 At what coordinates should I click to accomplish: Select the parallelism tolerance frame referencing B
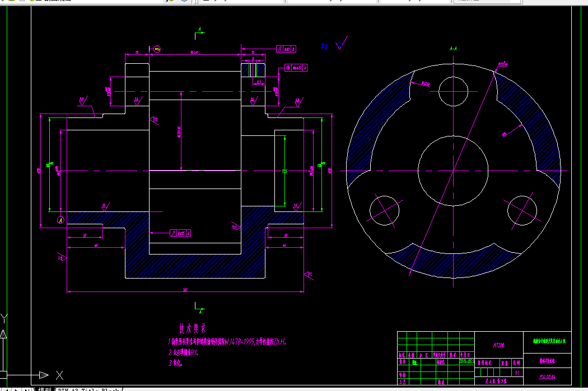pyautogui.click(x=286, y=49)
